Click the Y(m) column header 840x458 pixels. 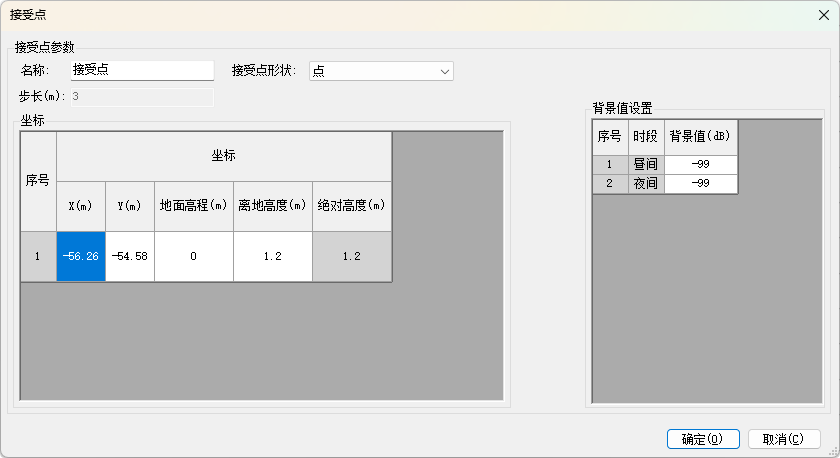pos(130,206)
